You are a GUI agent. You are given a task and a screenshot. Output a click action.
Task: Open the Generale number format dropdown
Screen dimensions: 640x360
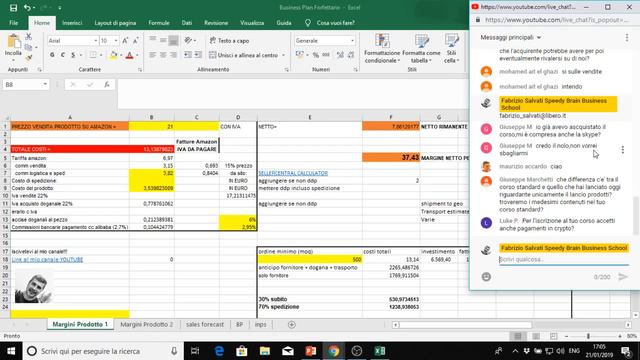(x=352, y=40)
